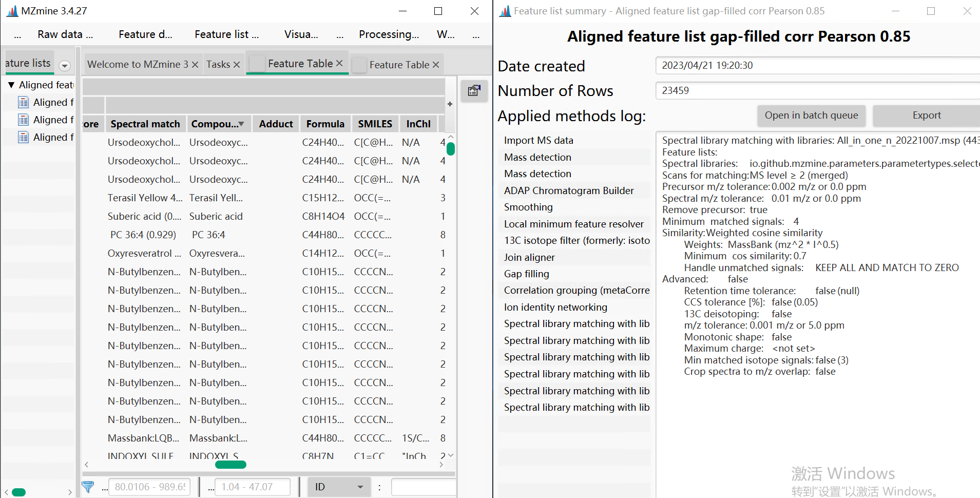Click the left arrow below the feature lists panel
The height and width of the screenshot is (498, 980).
[x=6, y=492]
